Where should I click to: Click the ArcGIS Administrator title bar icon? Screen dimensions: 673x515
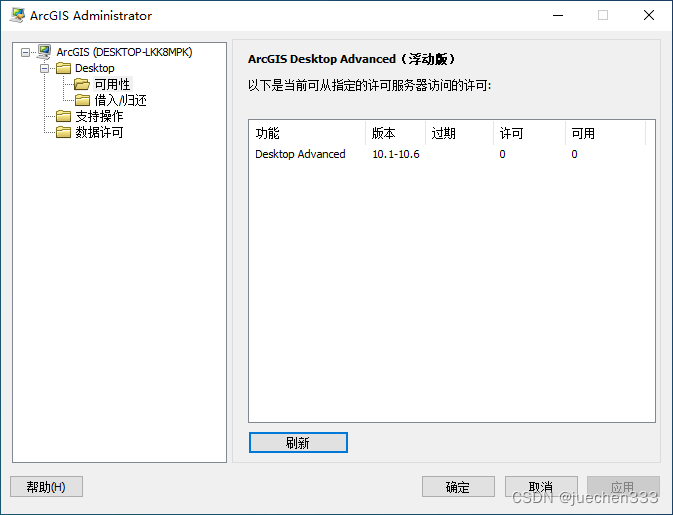(17, 15)
